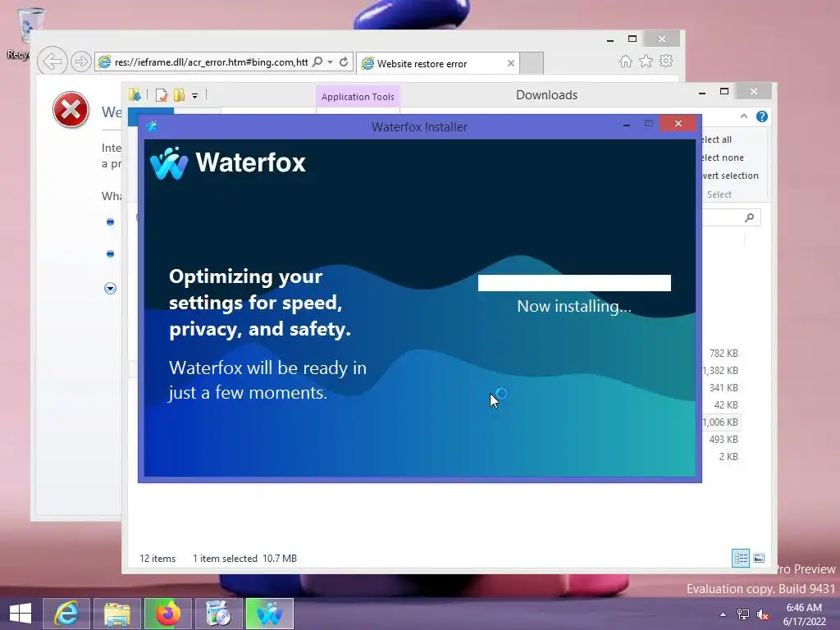Click Select none in the Explorer ribbon

(723, 157)
